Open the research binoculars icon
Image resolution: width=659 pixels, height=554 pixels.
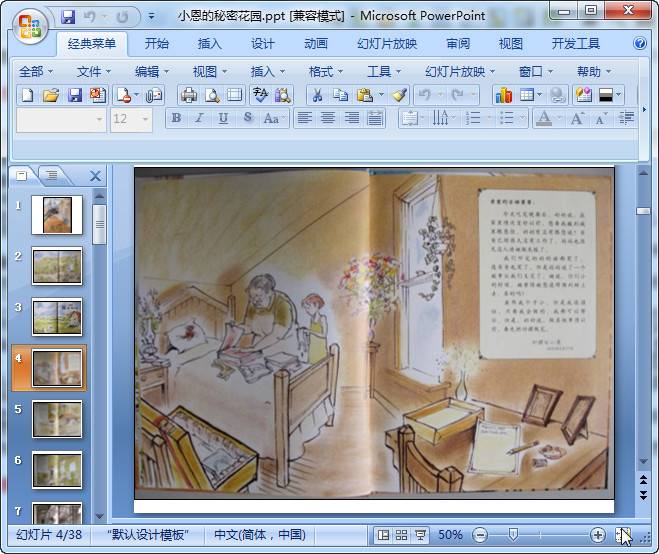tap(283, 95)
